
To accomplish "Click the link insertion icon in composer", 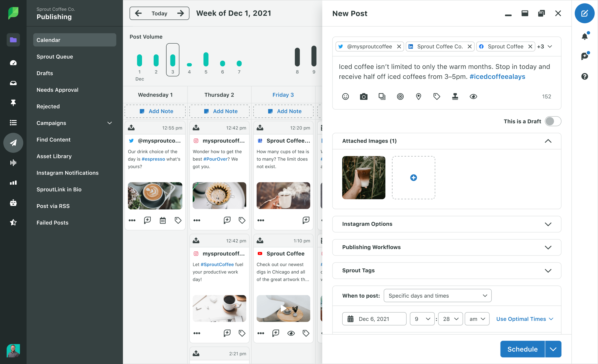I will (x=400, y=97).
